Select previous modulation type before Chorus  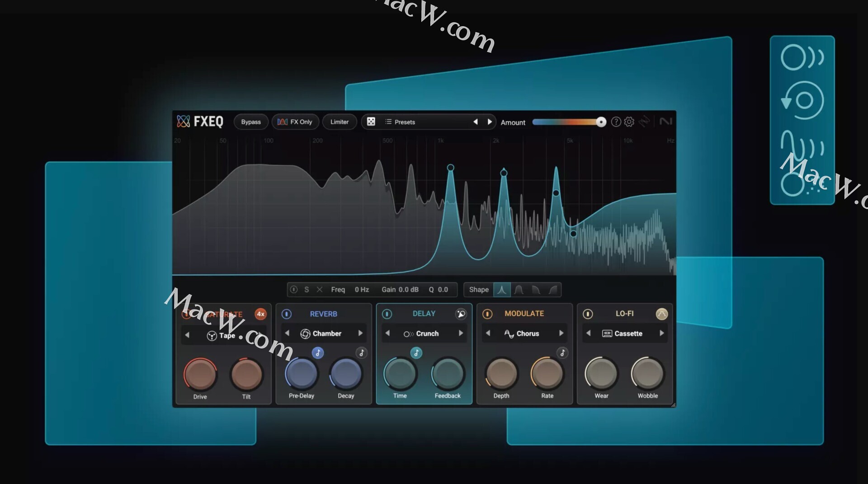tap(488, 333)
